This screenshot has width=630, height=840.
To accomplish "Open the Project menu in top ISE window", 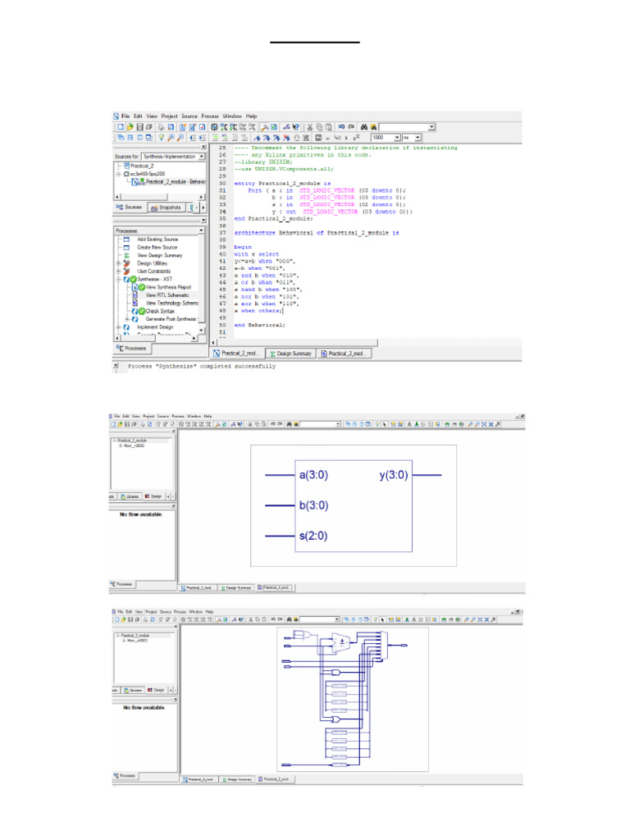I will [169, 116].
